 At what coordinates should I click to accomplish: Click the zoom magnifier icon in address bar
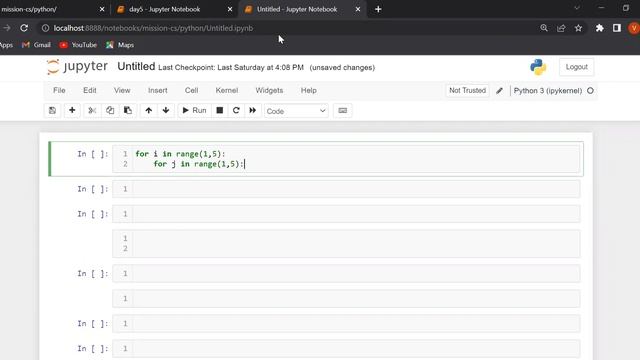click(x=544, y=28)
